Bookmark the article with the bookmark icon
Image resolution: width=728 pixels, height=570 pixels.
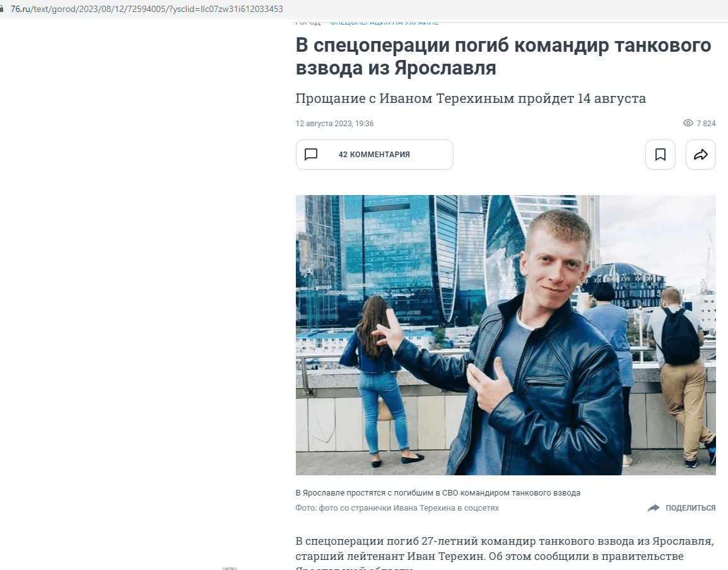[x=660, y=155]
